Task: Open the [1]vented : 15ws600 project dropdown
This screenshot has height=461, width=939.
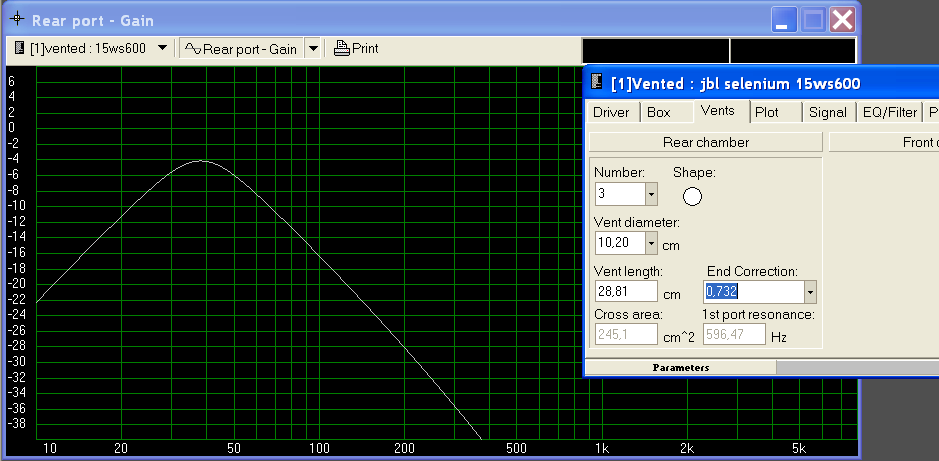Action: [x=162, y=48]
